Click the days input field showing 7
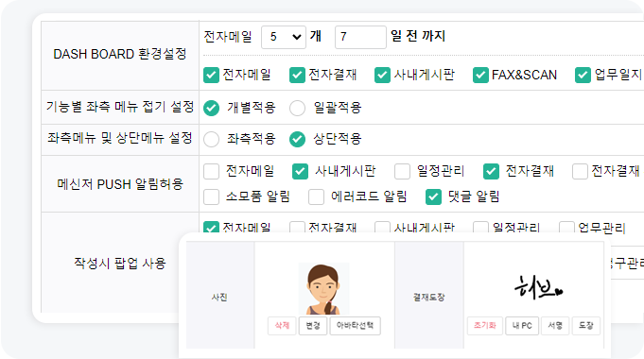Screen dimensions: 644x359 (x=360, y=38)
